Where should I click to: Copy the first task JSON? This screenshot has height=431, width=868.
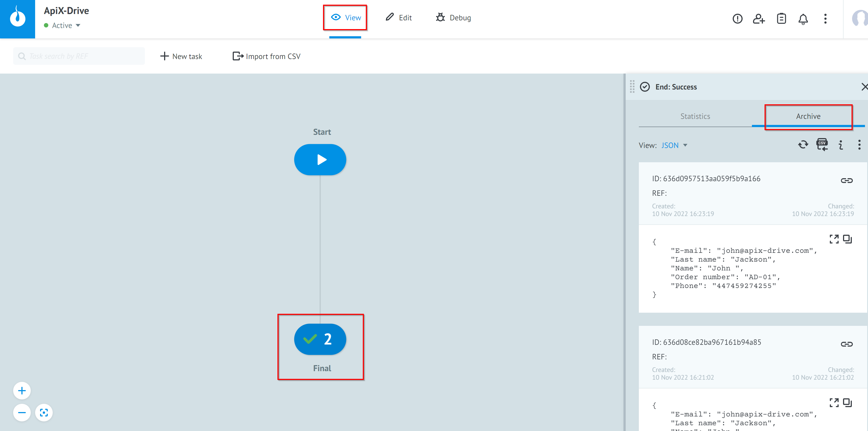[x=847, y=239]
